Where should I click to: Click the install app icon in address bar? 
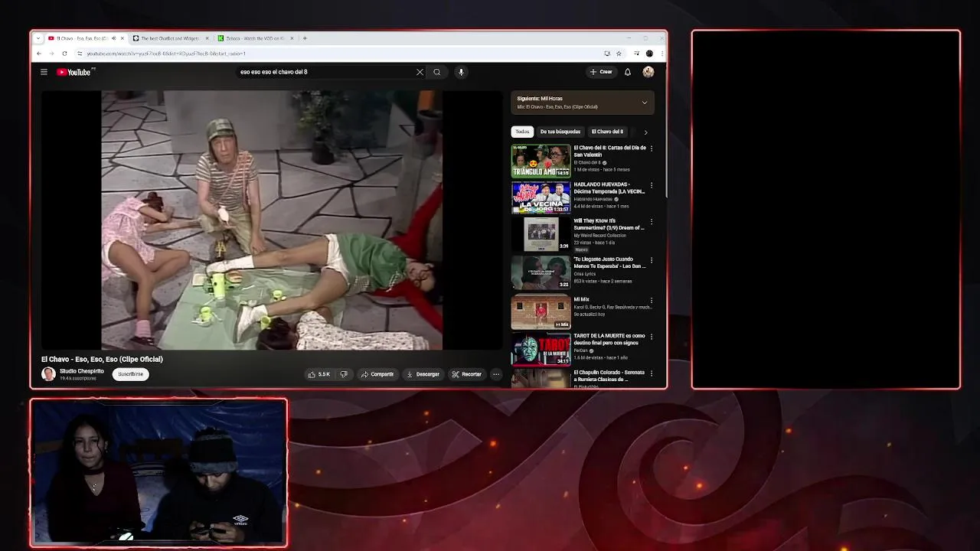pyautogui.click(x=607, y=54)
